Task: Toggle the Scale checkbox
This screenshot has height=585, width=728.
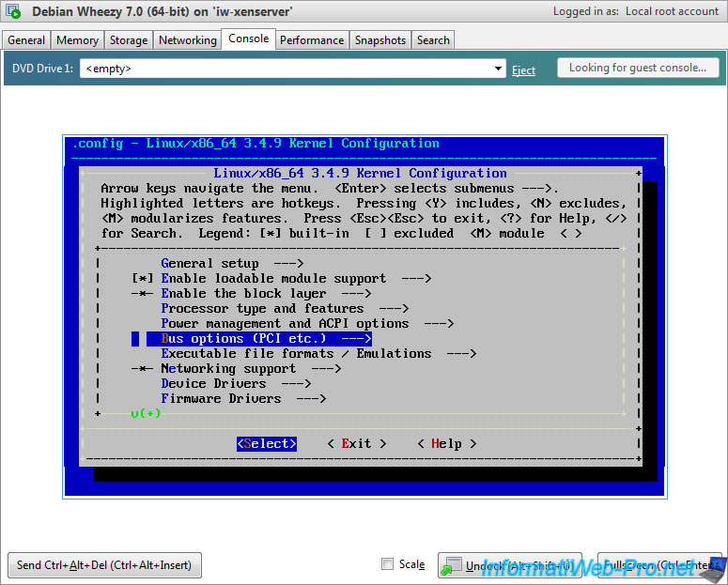Action: [x=387, y=564]
